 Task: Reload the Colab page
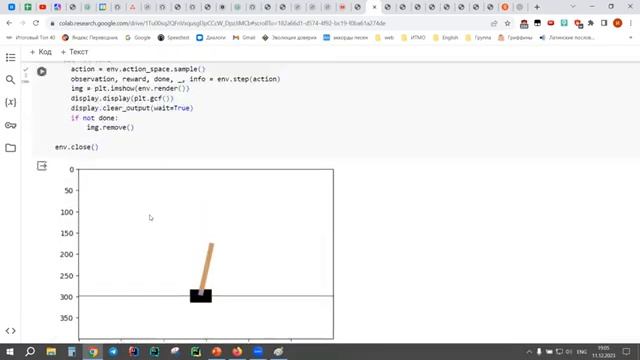click(36, 23)
